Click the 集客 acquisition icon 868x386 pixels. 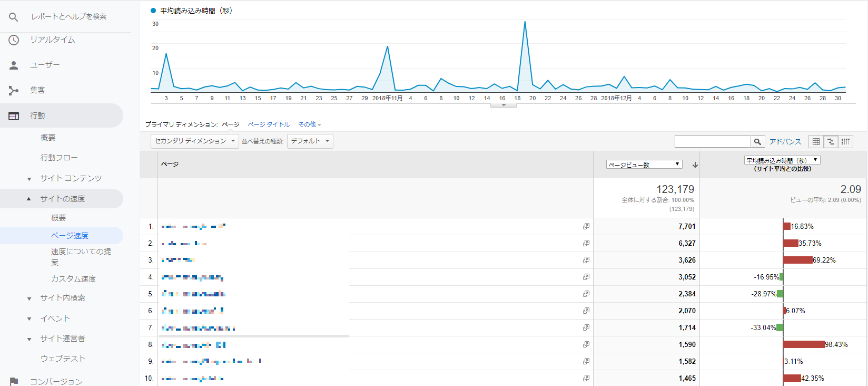coord(14,91)
